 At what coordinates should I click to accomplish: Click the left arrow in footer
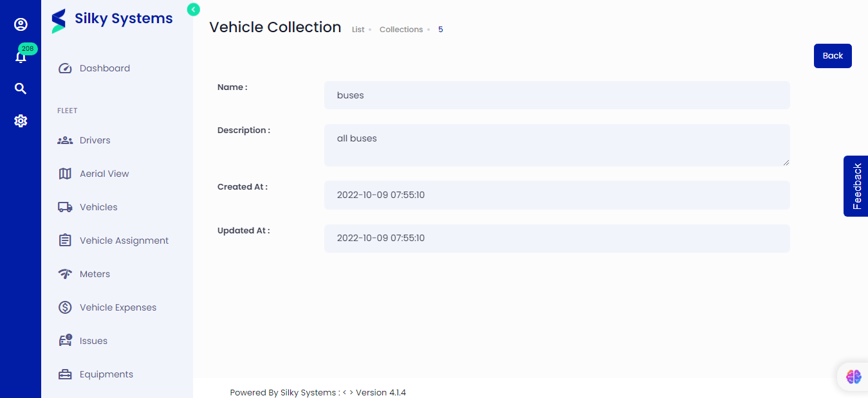pyautogui.click(x=344, y=392)
